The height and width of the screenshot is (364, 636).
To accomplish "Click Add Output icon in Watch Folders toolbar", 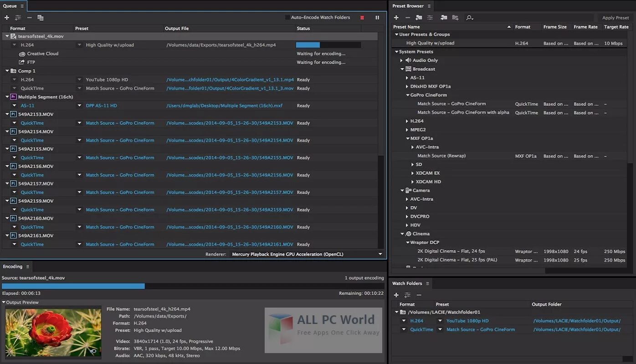I will click(x=407, y=295).
